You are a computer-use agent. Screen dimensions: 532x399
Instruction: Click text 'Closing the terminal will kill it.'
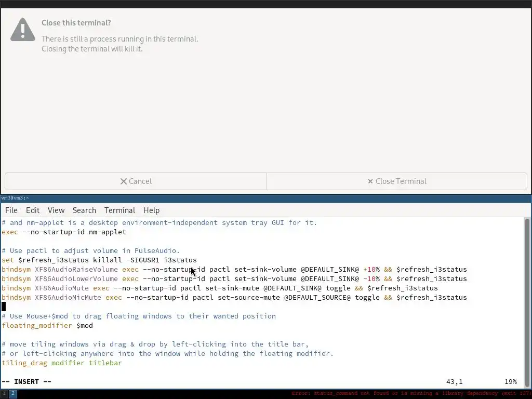coord(92,49)
